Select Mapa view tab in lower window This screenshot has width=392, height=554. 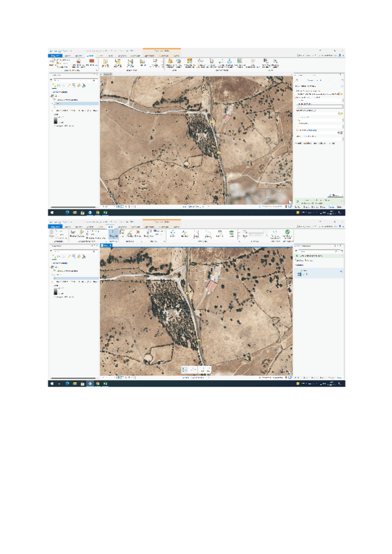point(106,246)
